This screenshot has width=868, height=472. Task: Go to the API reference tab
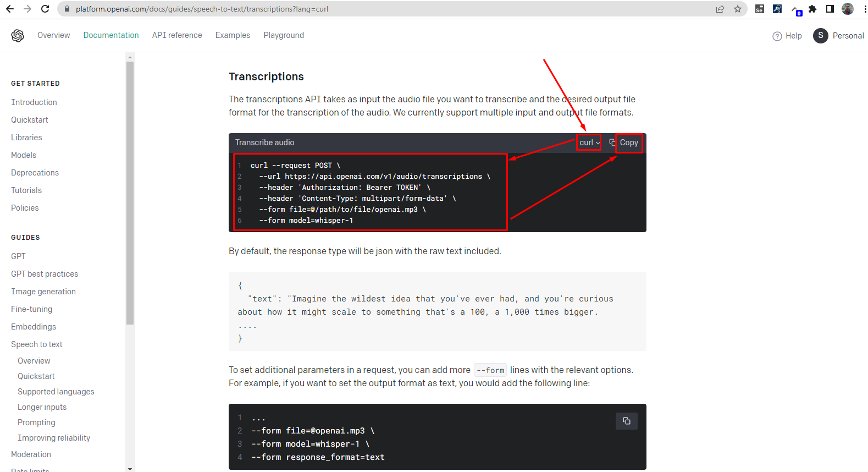177,35
